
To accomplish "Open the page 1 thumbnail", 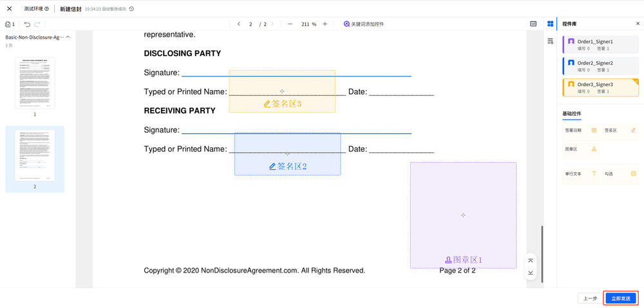I will coord(35,83).
